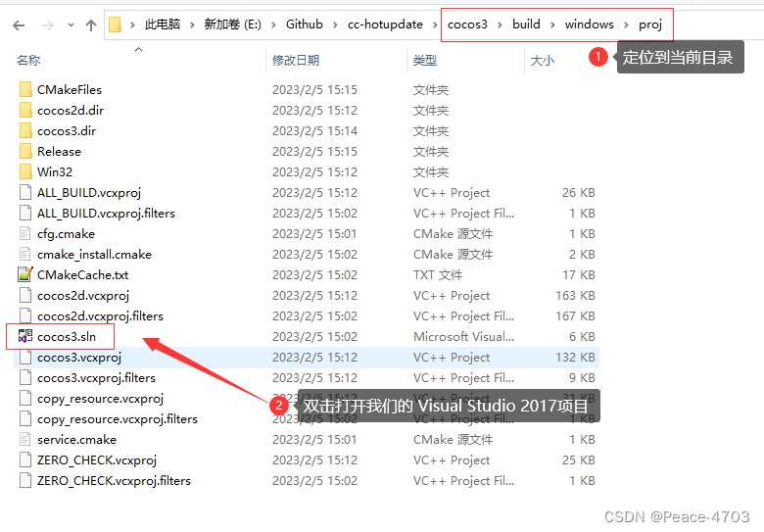Select file name cocos3.vcxproj
Image resolution: width=764 pixels, height=532 pixels.
pyautogui.click(x=79, y=357)
